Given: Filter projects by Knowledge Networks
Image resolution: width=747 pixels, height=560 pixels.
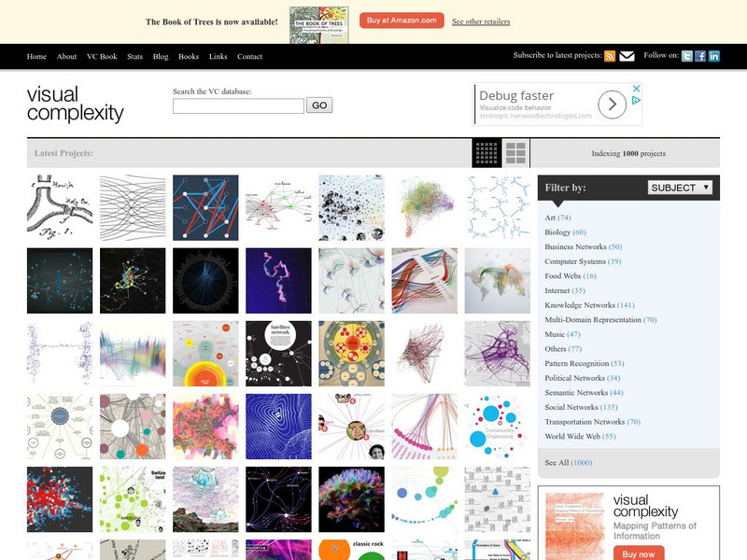Looking at the screenshot, I should 589,305.
